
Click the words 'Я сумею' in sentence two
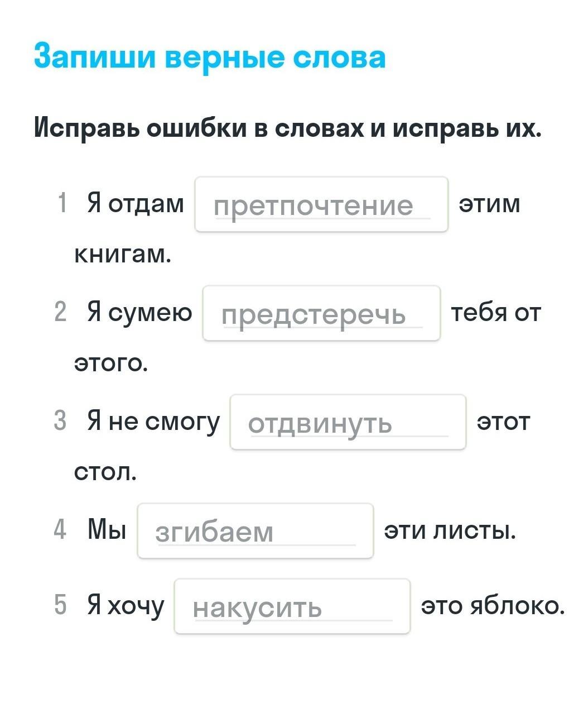pos(139,312)
